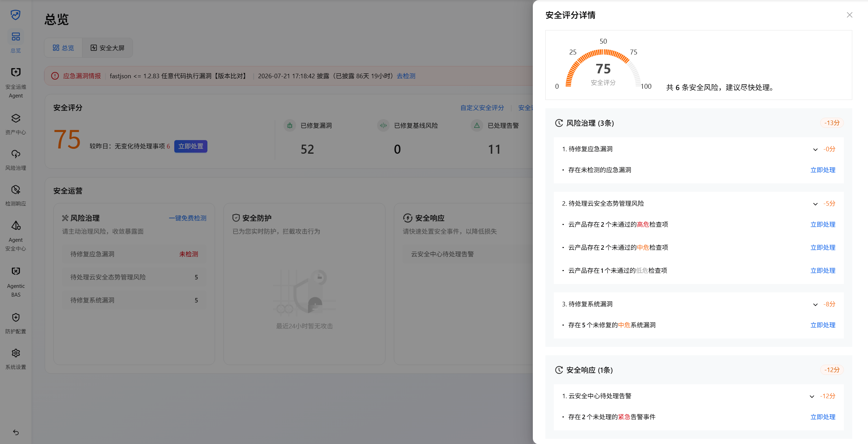Image resolution: width=868 pixels, height=444 pixels.
Task: Click the clock icon beside 安全响应 (1条)
Action: coord(559,370)
